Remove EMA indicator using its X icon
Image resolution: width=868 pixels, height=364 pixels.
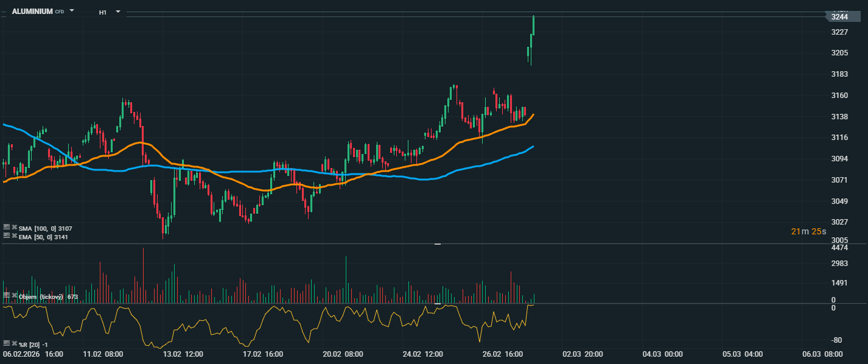click(x=14, y=235)
